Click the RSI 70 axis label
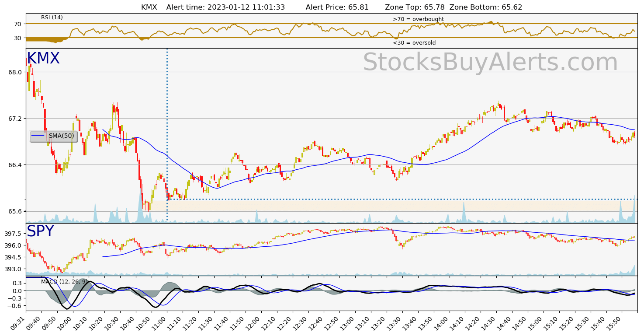 pos(18,24)
